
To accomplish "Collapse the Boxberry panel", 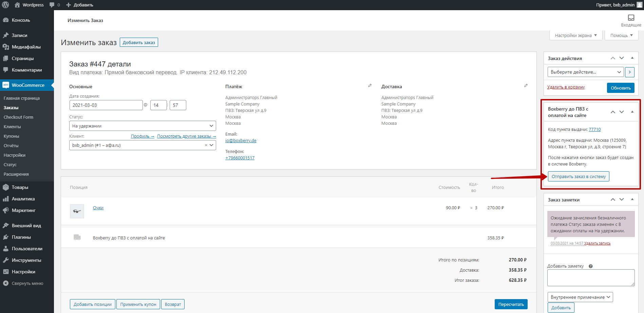I will coord(632,112).
